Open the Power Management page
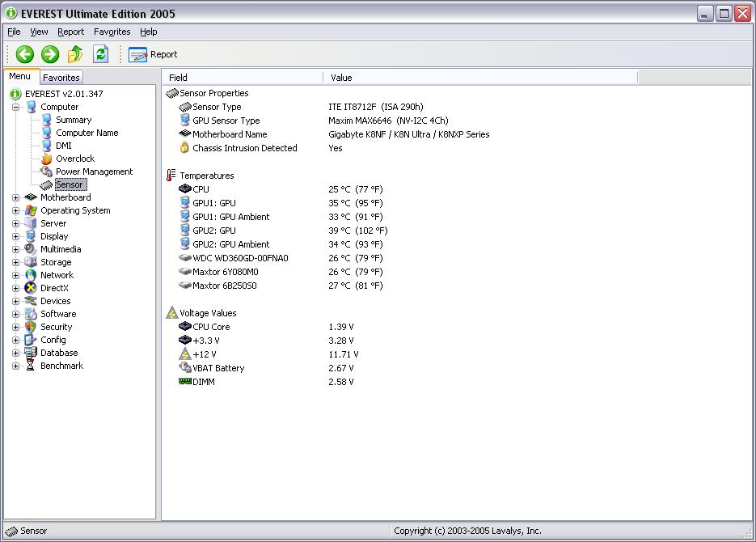 point(94,171)
